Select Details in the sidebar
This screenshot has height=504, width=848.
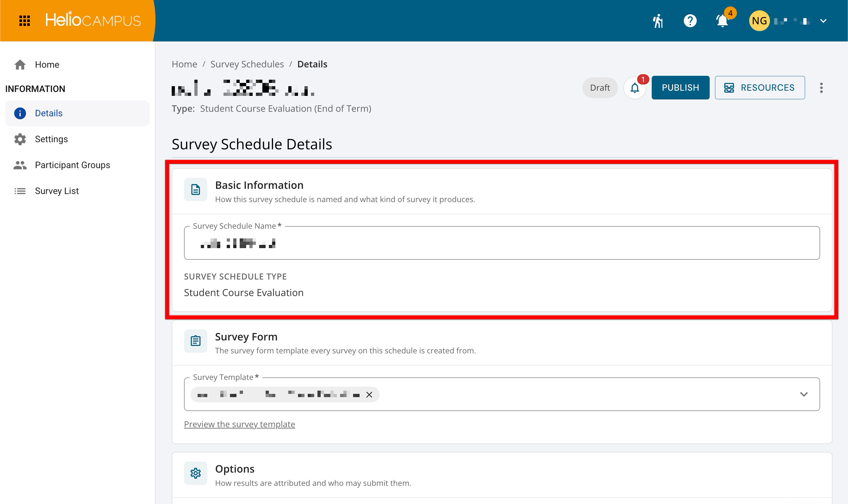(77, 113)
